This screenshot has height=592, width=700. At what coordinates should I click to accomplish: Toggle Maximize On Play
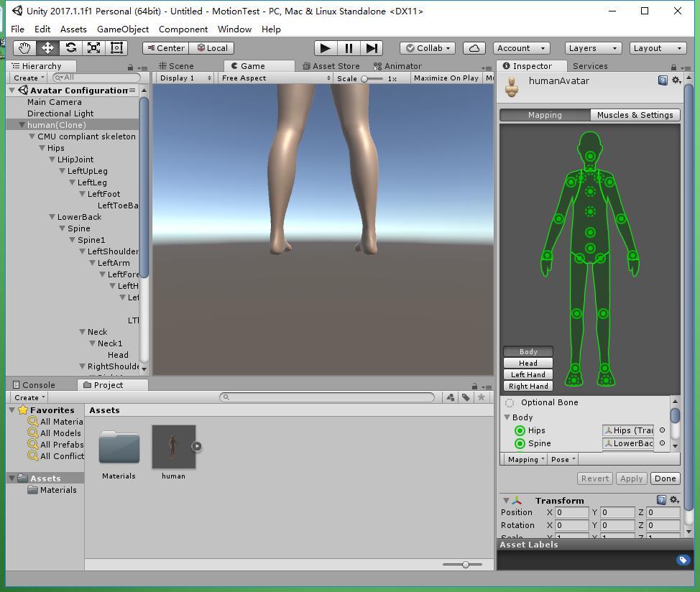tap(446, 78)
